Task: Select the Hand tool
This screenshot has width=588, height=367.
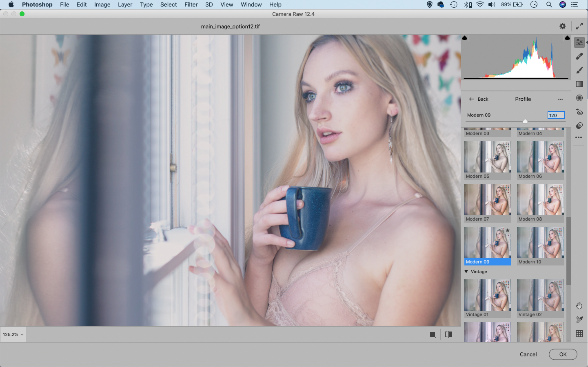Action: pos(579,306)
